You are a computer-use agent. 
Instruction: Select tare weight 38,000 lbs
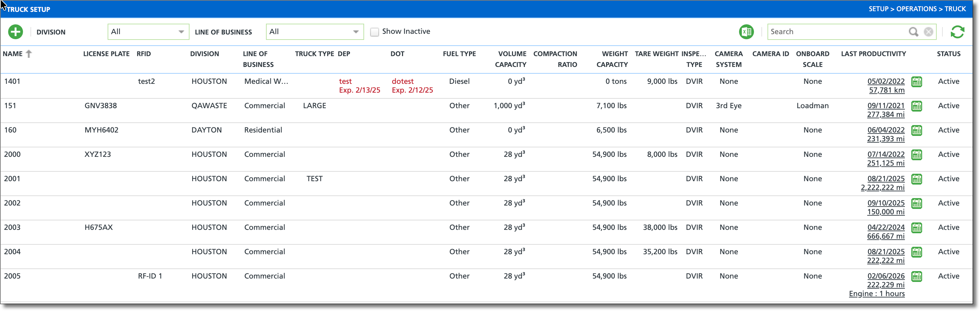click(x=660, y=228)
